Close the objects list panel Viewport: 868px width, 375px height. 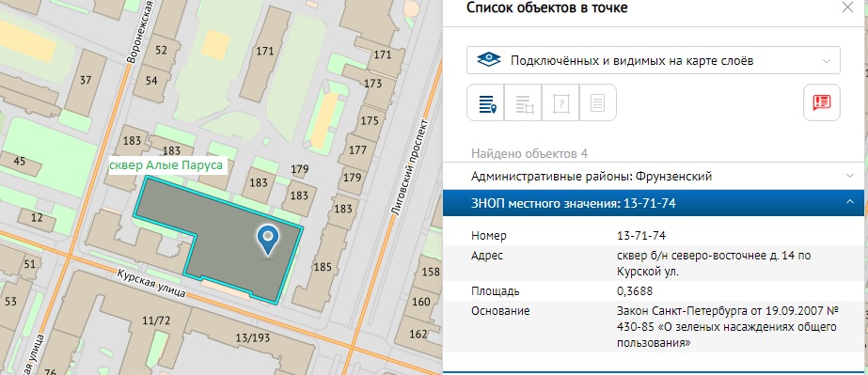click(847, 8)
